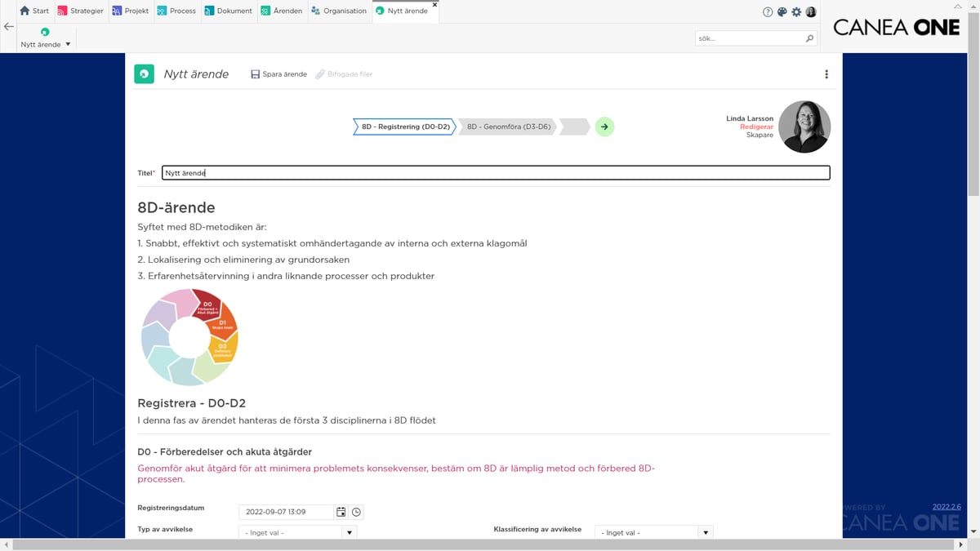Select the Organisation module icon
980x551 pixels.
[314, 11]
